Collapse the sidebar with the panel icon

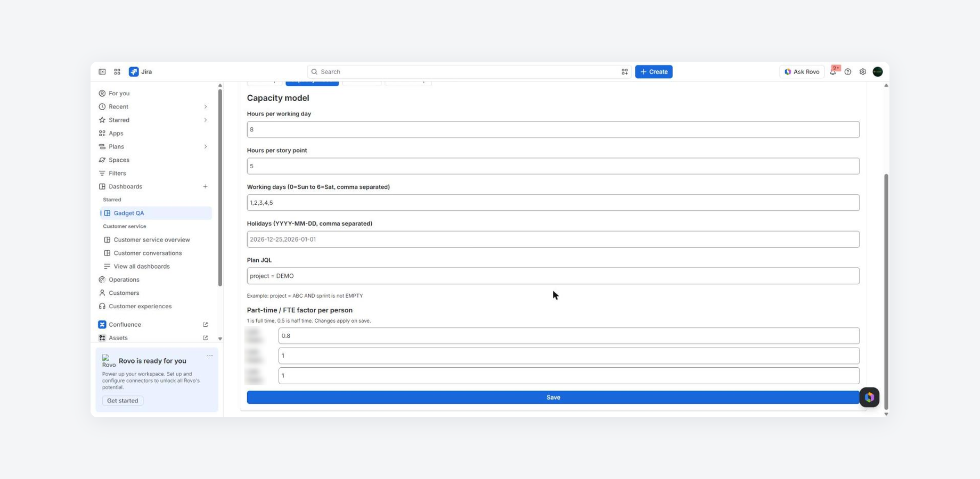(x=102, y=72)
